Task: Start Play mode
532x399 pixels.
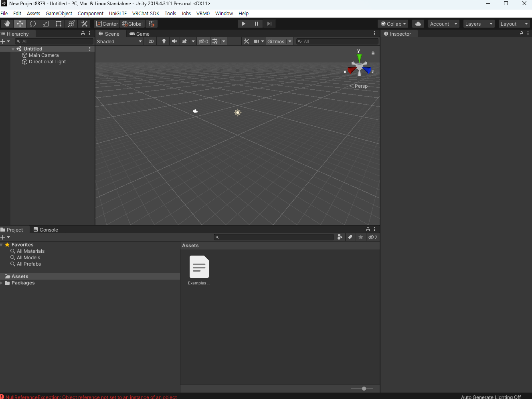Action: point(243,24)
